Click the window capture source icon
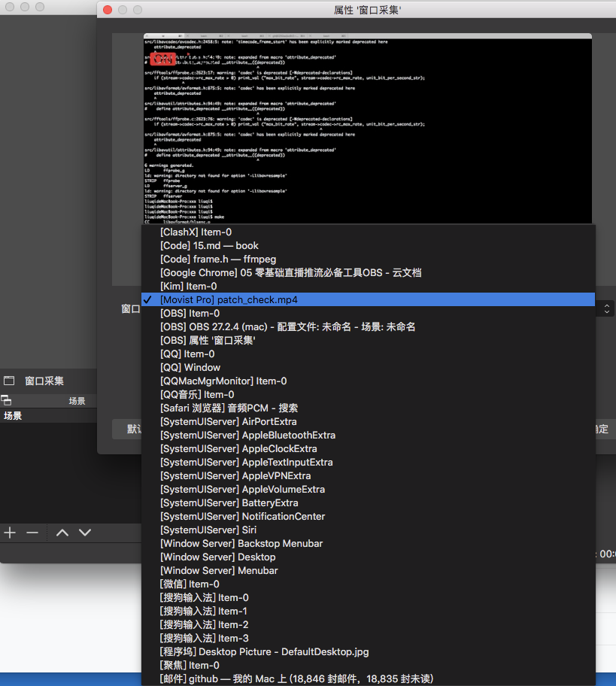The width and height of the screenshot is (616, 686). [10, 381]
